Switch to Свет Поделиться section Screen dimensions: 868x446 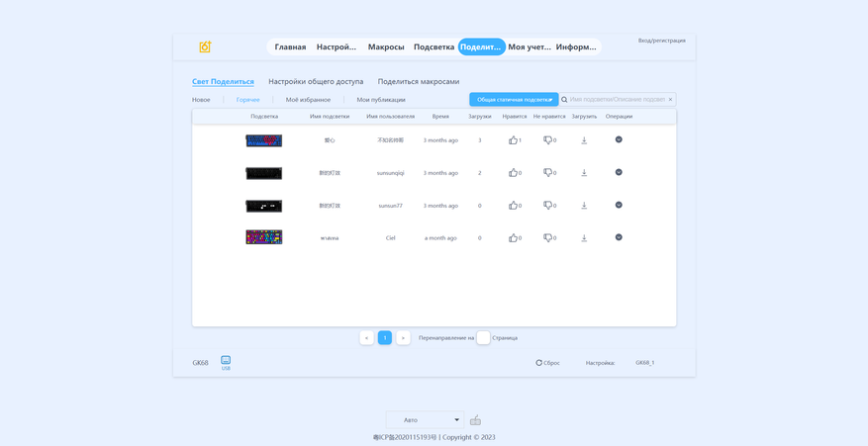point(223,81)
